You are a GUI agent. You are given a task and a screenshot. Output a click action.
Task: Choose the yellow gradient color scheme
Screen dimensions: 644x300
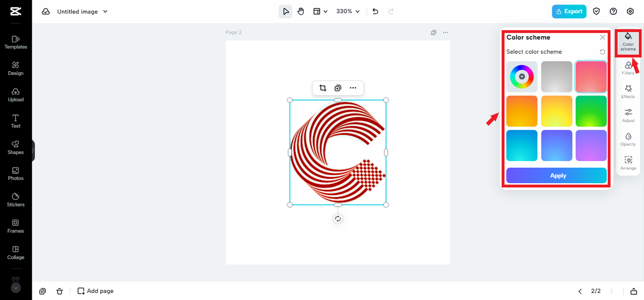[556, 111]
